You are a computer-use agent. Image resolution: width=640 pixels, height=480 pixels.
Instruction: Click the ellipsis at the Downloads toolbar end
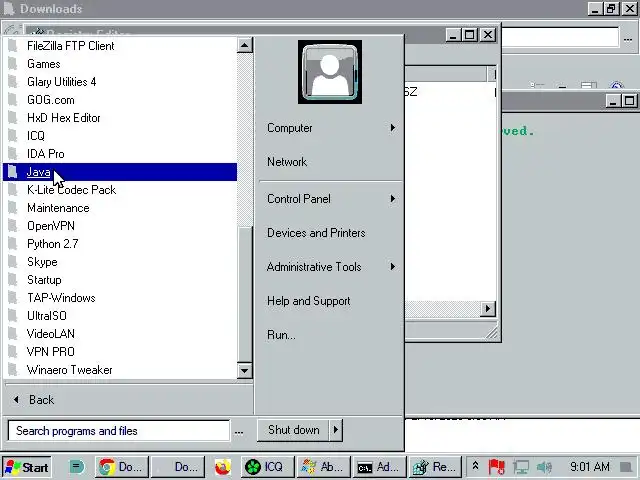pos(628,40)
